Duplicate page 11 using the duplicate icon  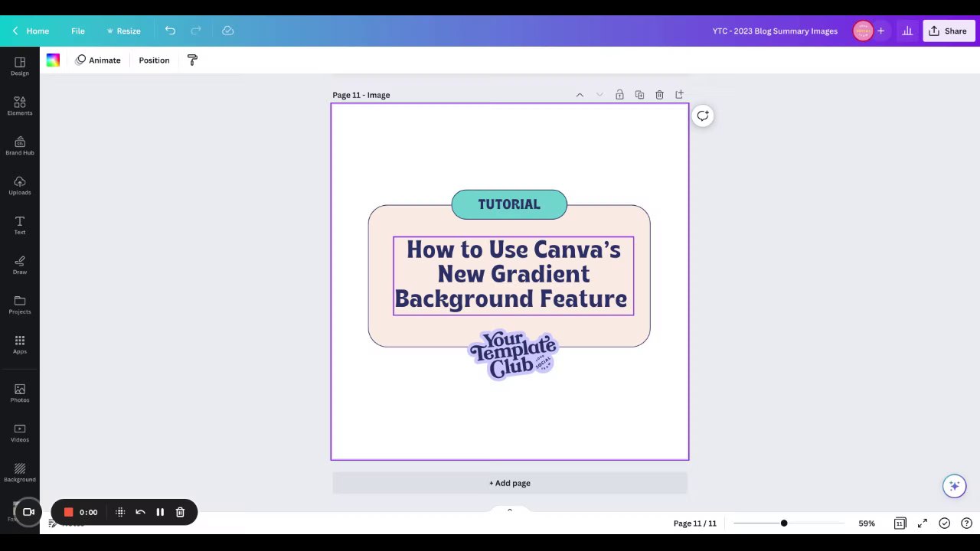tap(639, 95)
